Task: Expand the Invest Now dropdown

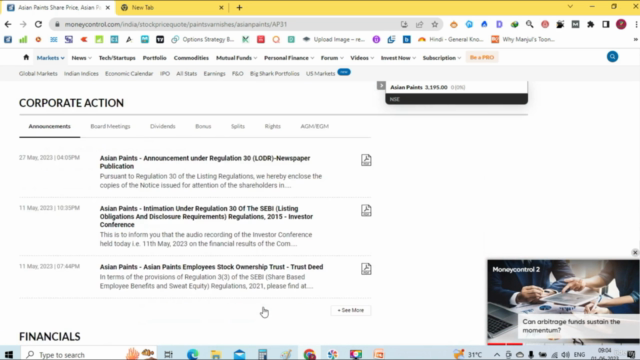Action: 398,58
